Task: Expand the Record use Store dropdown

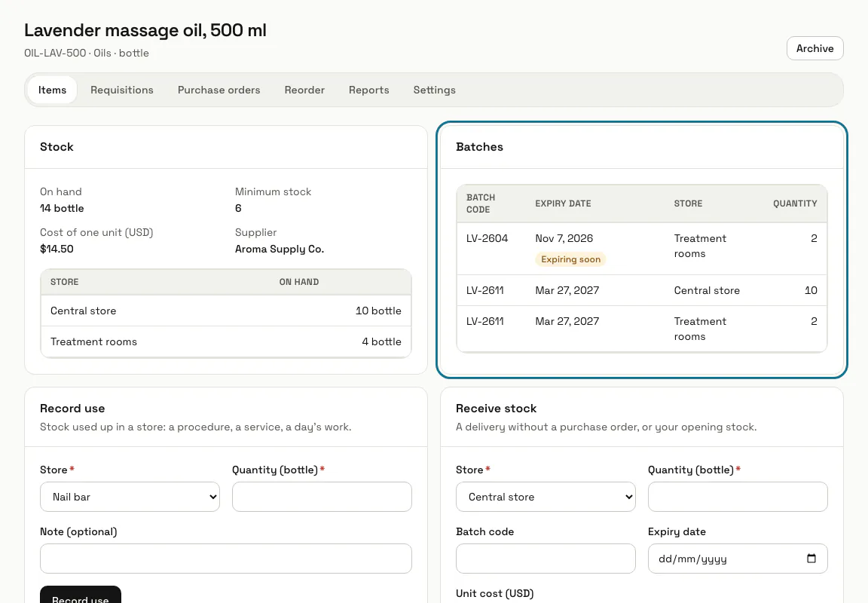Action: click(130, 497)
